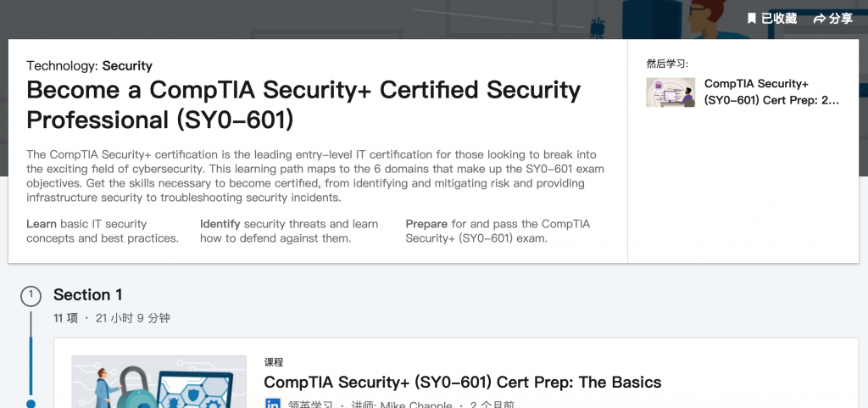Click the blue vertical progress line
Screen dimensions: 868x408
31,365
